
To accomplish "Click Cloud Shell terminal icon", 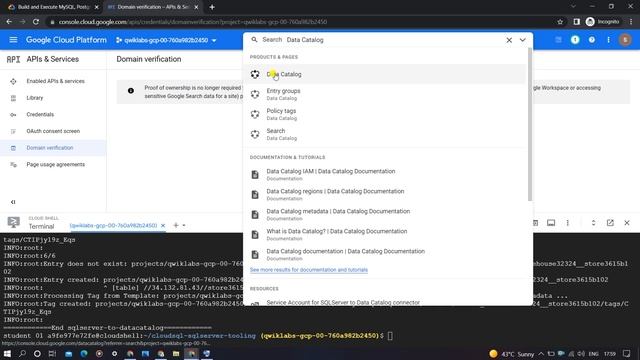I will point(13,222).
